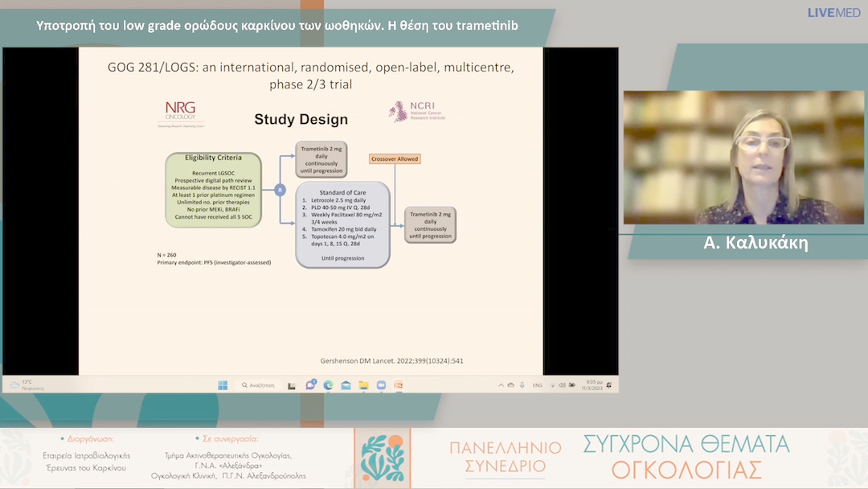Click the microphone icon in the system tray
Screen dimensions: 868x489
522,385
